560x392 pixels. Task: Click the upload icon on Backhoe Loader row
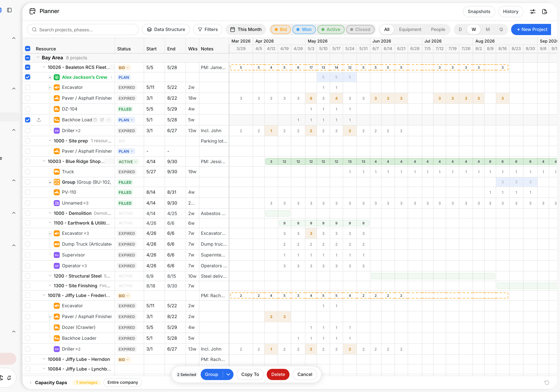coord(39,120)
